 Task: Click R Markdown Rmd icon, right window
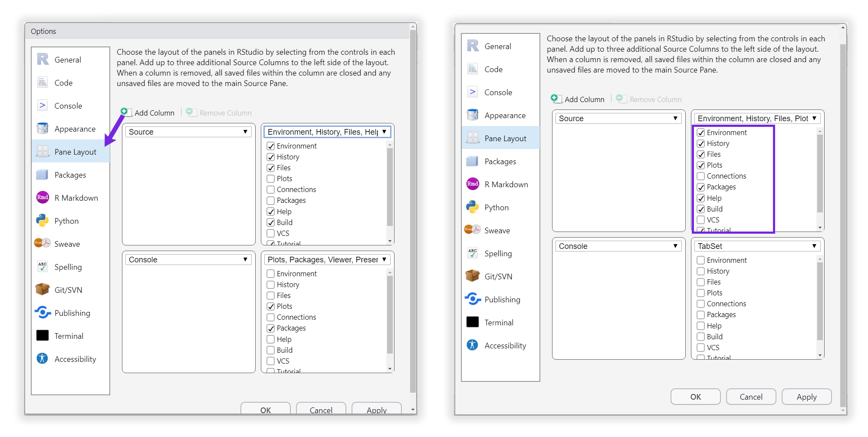(473, 184)
